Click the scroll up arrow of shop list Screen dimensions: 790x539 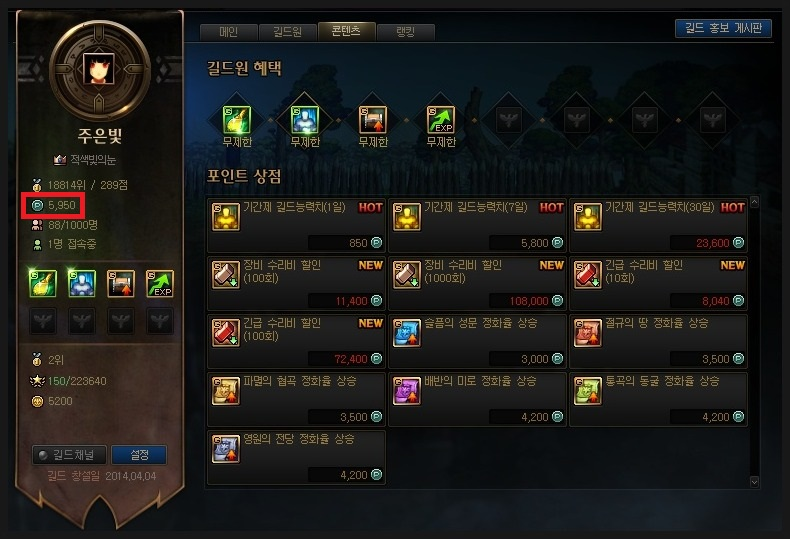coord(754,202)
